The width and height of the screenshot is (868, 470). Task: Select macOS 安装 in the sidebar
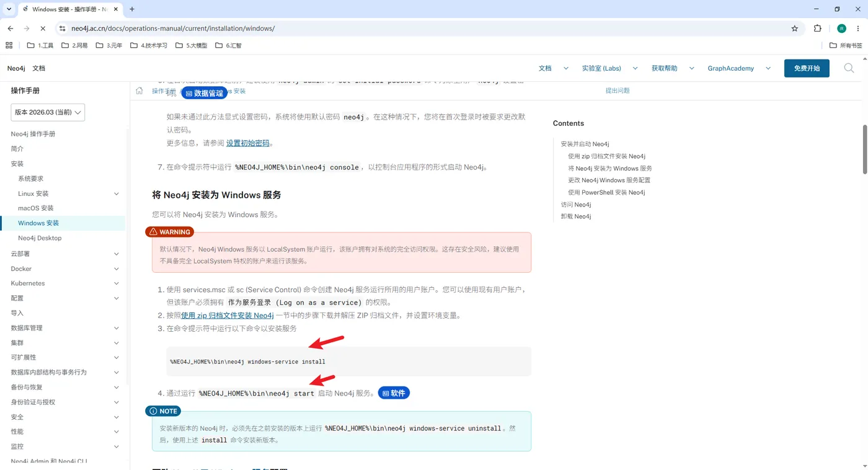click(36, 208)
